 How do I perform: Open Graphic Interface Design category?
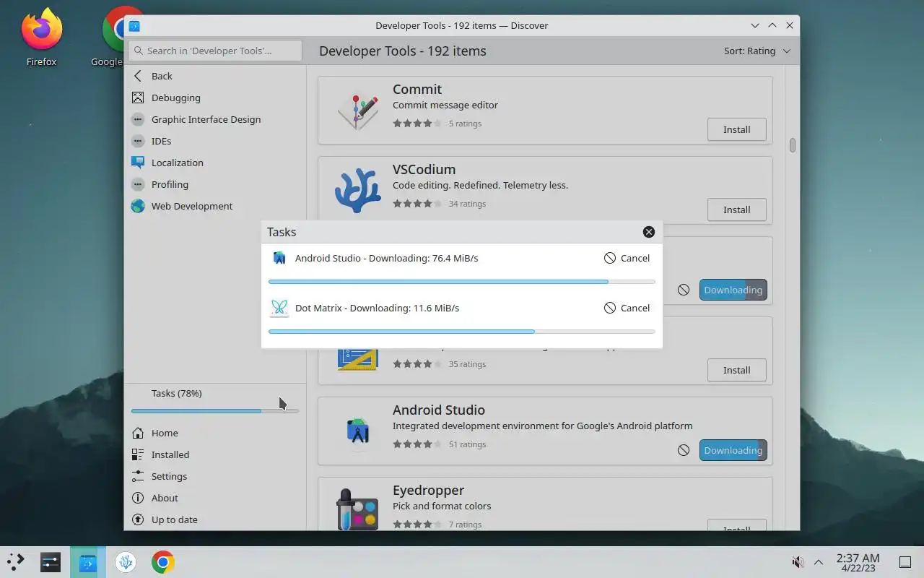tap(215, 119)
